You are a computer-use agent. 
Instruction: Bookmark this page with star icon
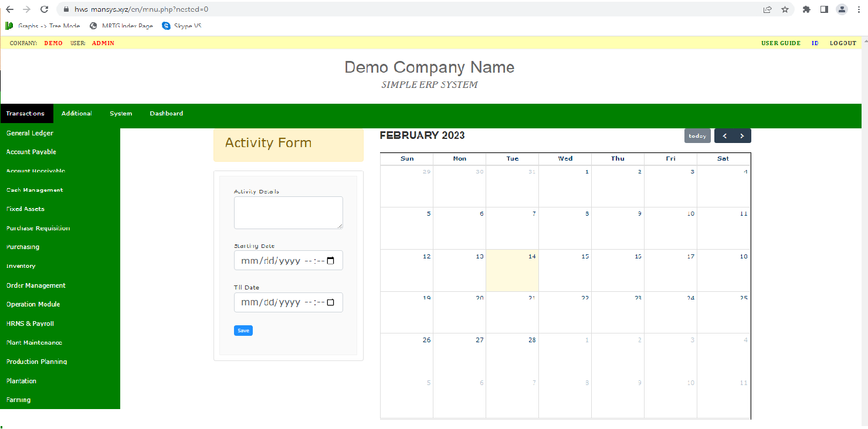pos(785,9)
